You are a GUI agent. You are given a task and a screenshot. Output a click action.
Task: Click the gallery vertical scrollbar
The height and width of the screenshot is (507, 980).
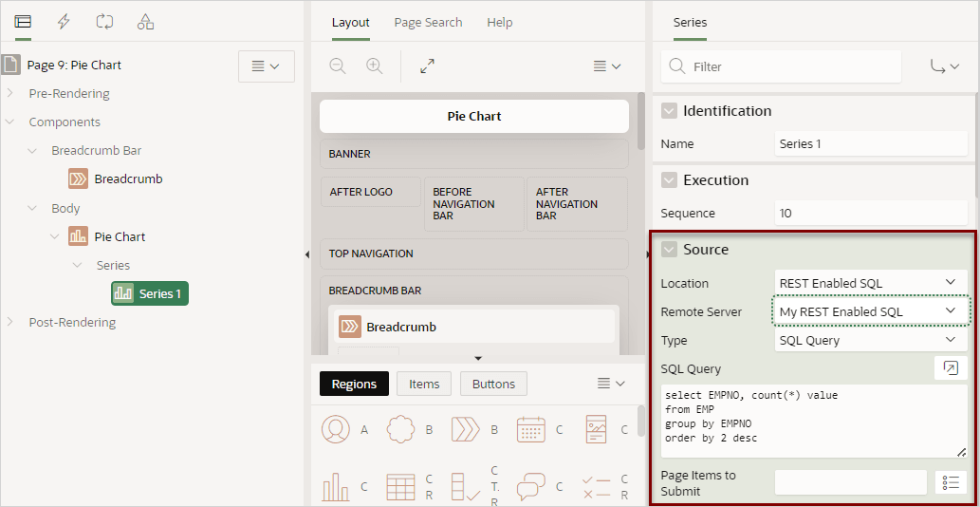pos(640,421)
